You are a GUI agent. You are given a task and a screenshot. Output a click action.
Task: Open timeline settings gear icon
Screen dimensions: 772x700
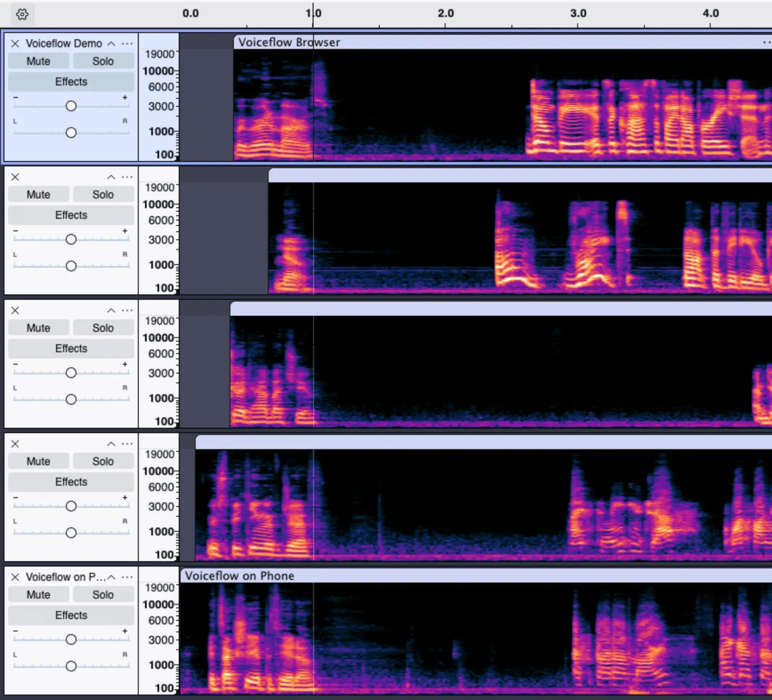click(22, 14)
